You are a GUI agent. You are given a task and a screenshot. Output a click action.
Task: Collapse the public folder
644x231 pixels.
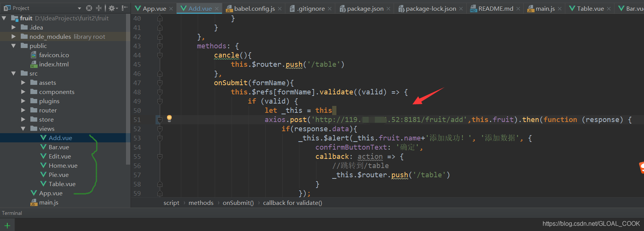click(14, 46)
